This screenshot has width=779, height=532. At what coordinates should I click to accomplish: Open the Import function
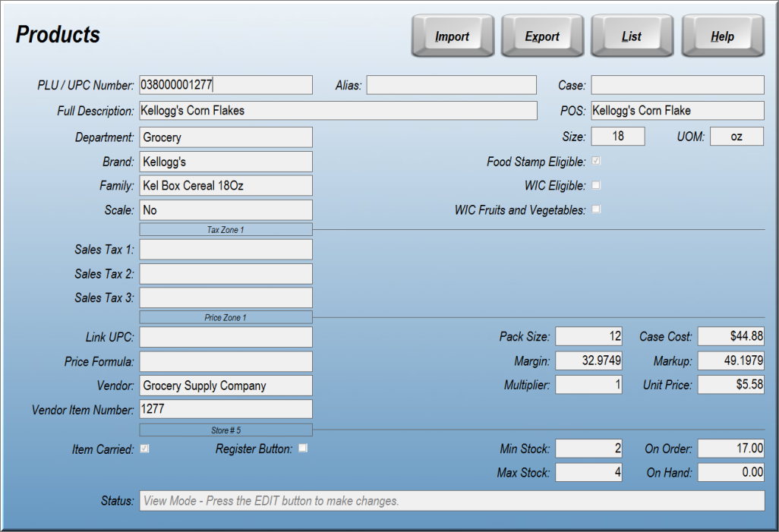[x=453, y=36]
